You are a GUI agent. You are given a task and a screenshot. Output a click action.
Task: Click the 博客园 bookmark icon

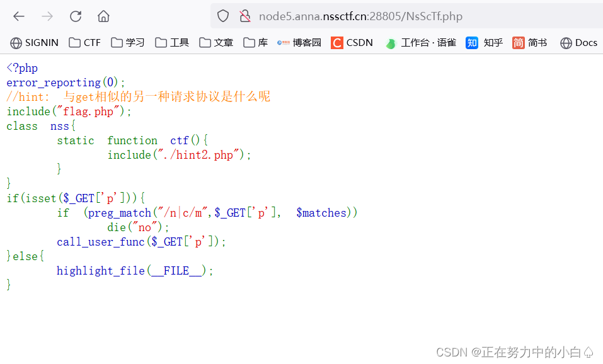[x=284, y=43]
